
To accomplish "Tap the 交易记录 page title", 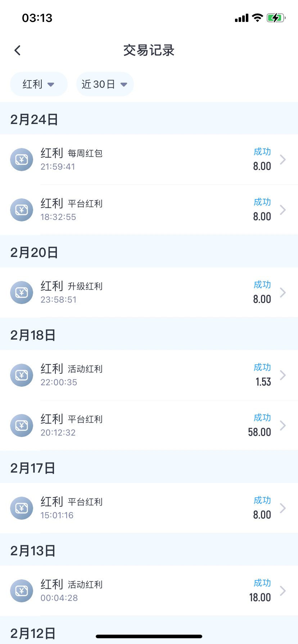I will pyautogui.click(x=149, y=50).
